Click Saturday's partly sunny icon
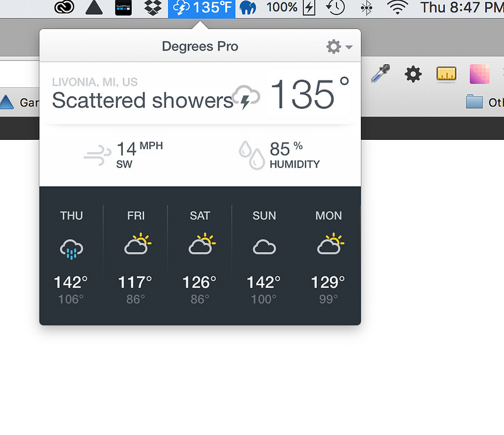The image size is (504, 435). 202,244
